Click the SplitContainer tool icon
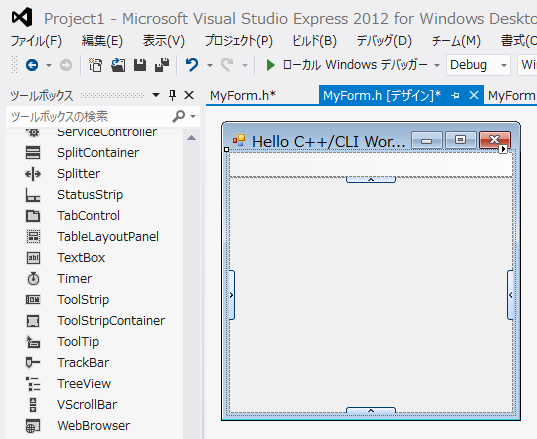Screen dimensions: 537x439 33,153
